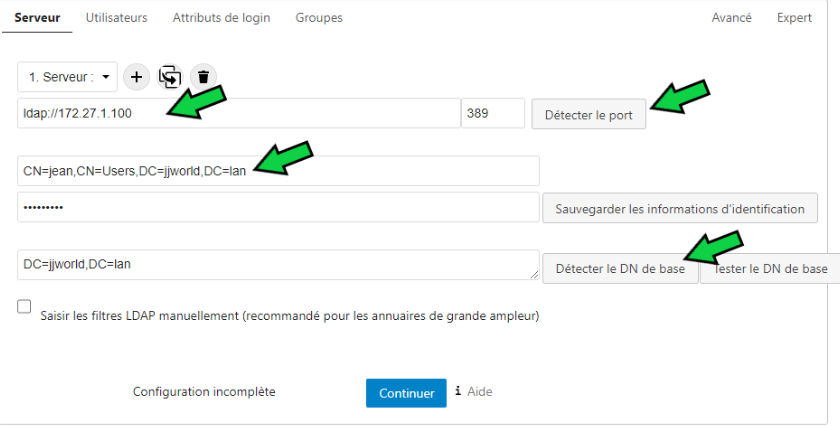
Task: Select the Attributs de login tab
Action: click(x=221, y=18)
